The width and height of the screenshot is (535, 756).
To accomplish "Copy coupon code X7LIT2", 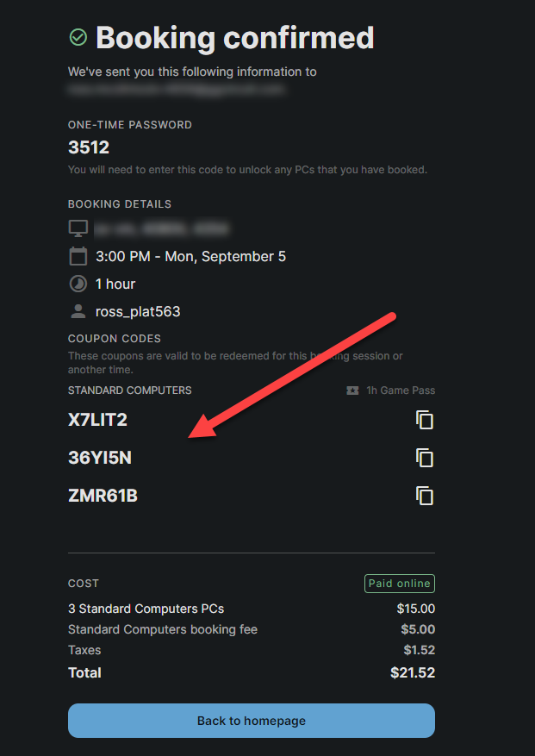I will (424, 420).
